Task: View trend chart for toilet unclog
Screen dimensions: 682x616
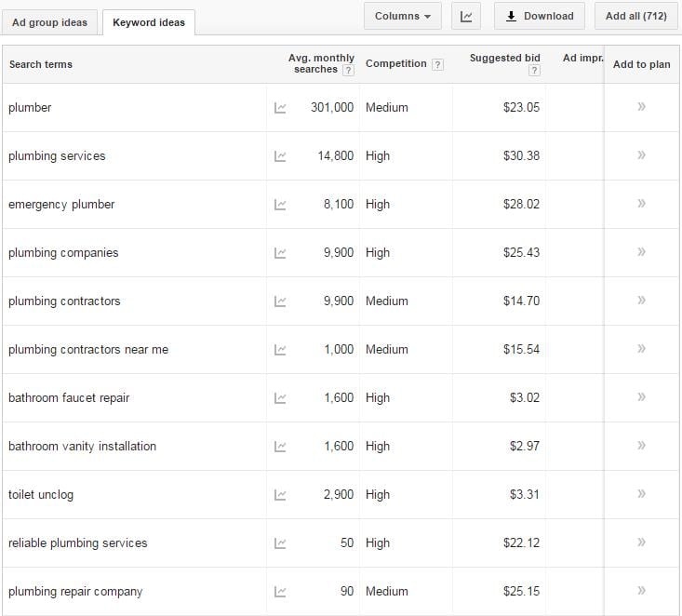Action: (x=280, y=495)
